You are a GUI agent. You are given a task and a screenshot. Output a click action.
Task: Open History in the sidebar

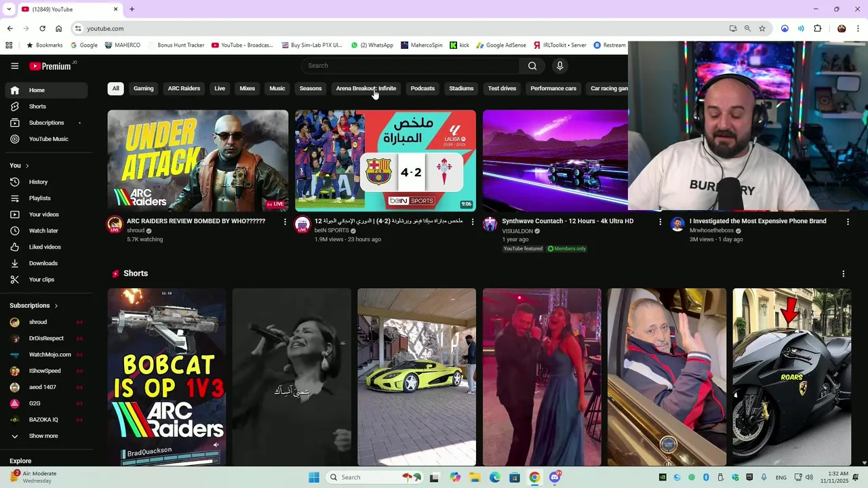pyautogui.click(x=46, y=182)
